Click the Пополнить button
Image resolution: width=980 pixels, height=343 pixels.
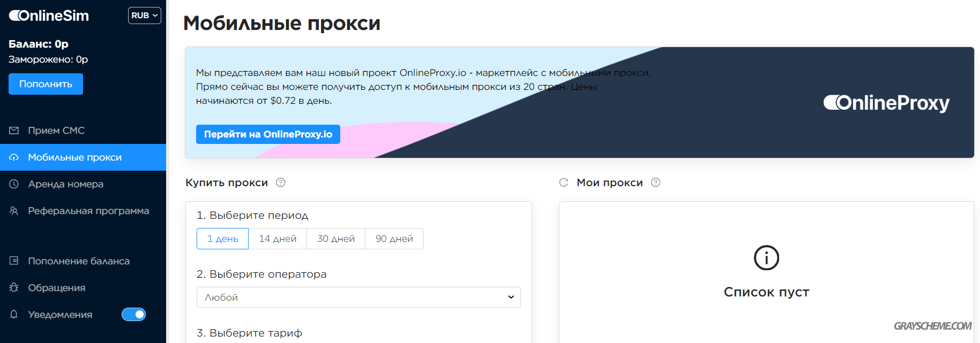coord(46,84)
